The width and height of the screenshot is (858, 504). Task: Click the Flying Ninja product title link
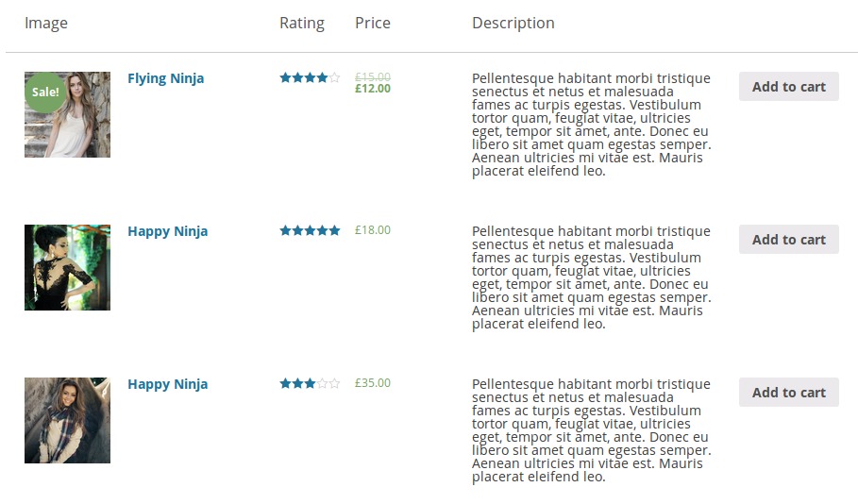pyautogui.click(x=166, y=78)
